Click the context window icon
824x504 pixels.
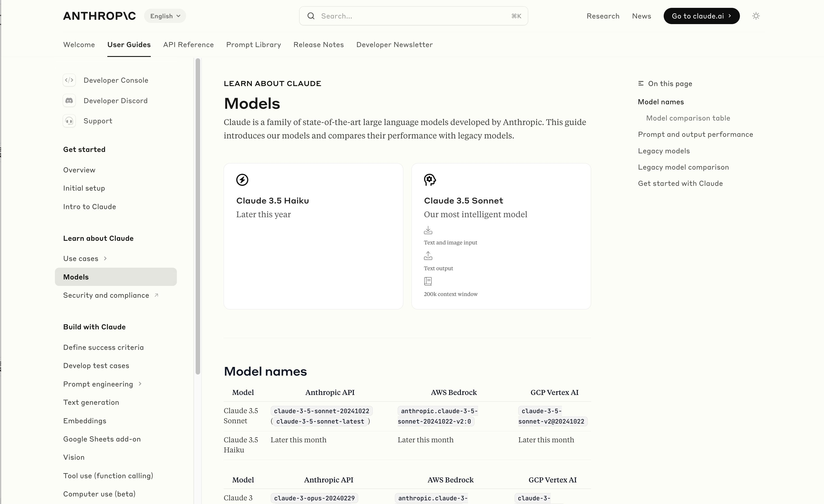428,281
